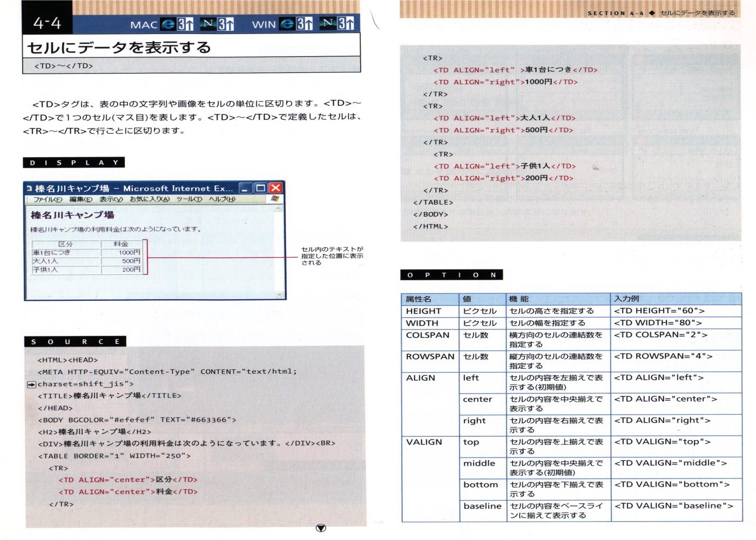Click the continuation arrow icon before charset=shift_jis
756x540 pixels.
click(31, 384)
